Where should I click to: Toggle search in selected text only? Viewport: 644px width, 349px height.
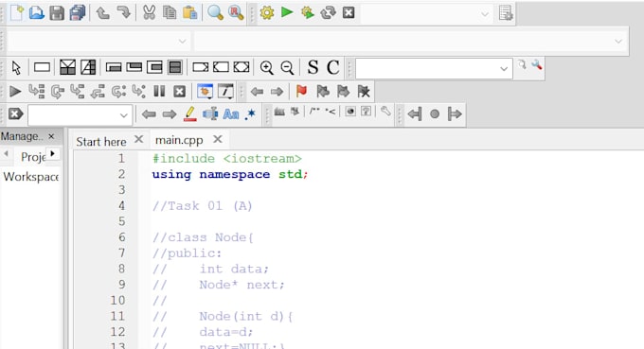(210, 114)
